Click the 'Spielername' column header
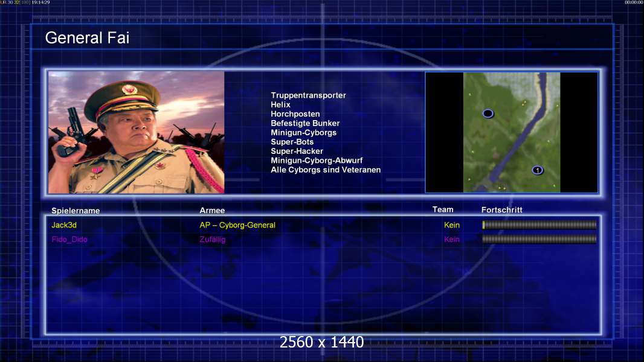Viewport: 644px width, 362px height. (x=76, y=211)
